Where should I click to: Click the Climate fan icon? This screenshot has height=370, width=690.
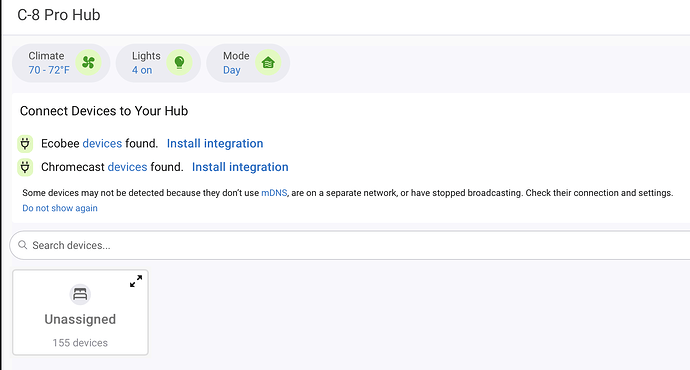88,62
